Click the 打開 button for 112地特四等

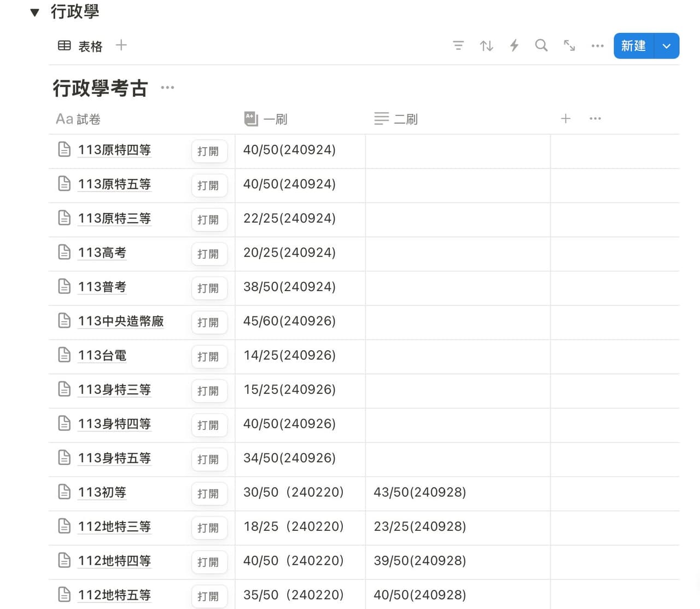pos(209,562)
